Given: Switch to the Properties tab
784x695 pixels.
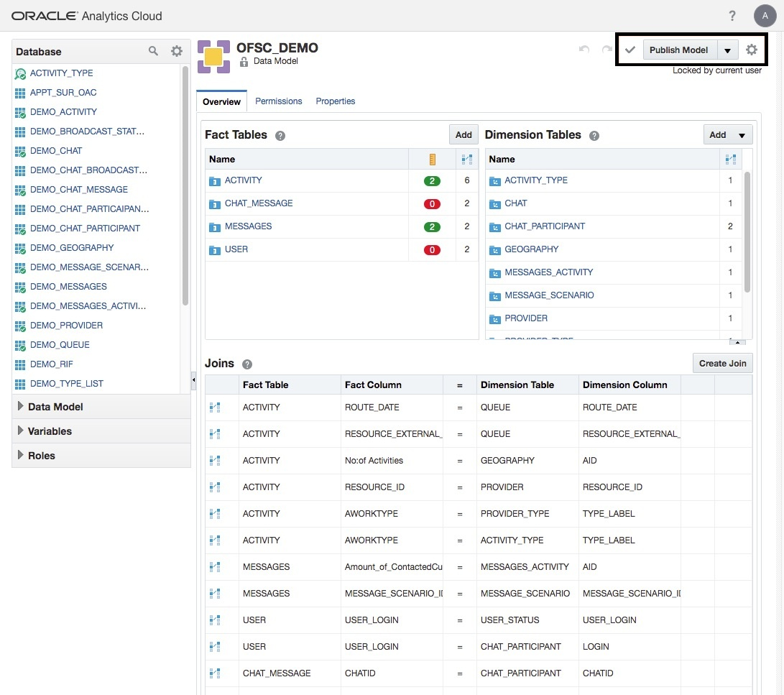Looking at the screenshot, I should pos(336,101).
